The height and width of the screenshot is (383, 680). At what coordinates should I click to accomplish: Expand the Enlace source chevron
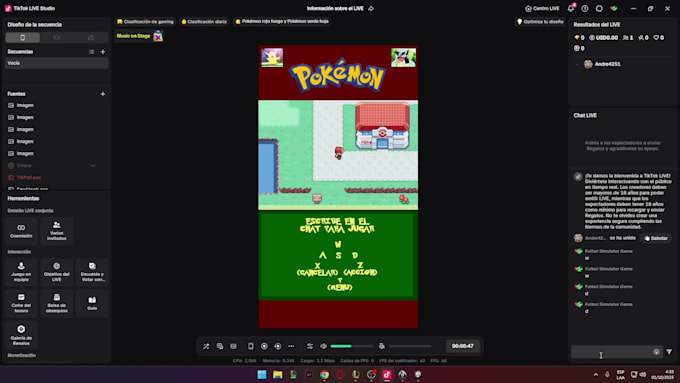pos(93,166)
